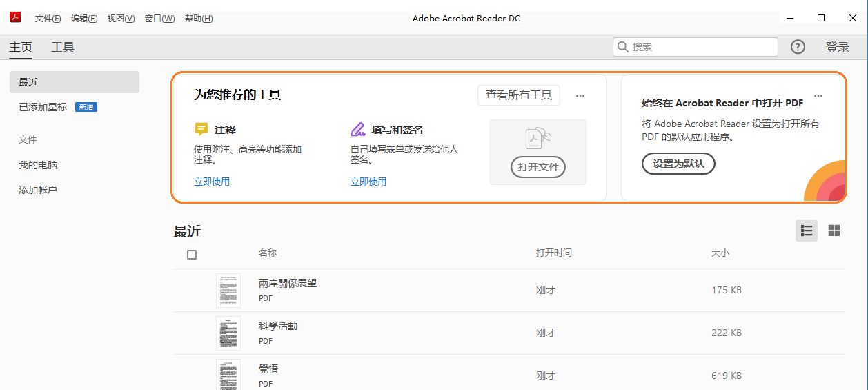Close the Acrobat Reader window

(853, 18)
